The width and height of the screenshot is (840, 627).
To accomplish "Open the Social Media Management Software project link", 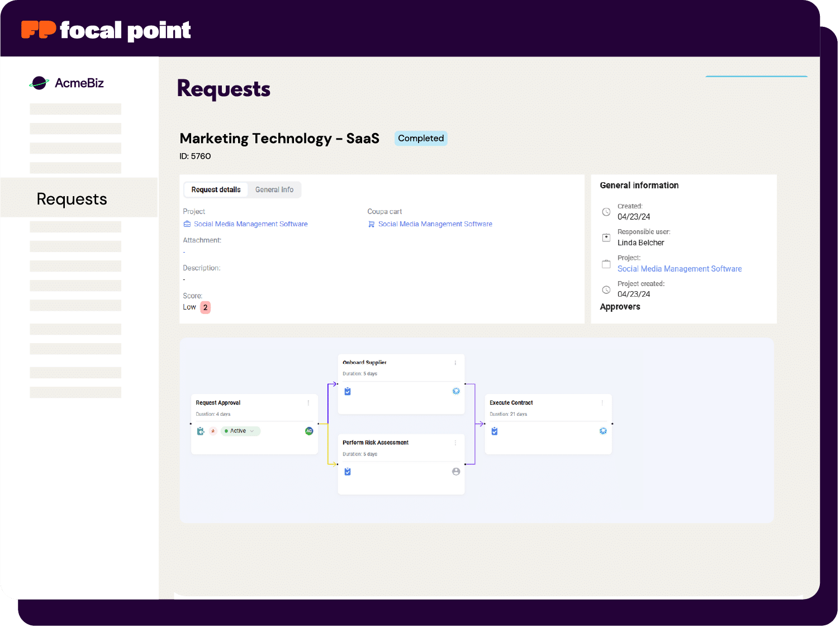I will point(250,224).
